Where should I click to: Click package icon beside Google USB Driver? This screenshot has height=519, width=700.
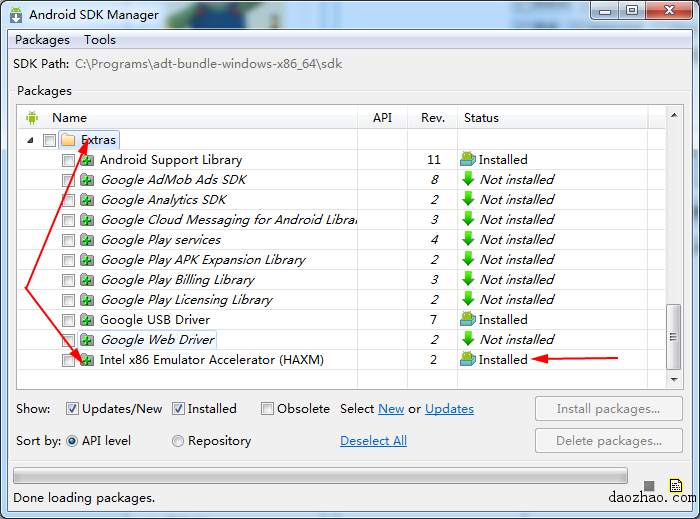click(87, 320)
